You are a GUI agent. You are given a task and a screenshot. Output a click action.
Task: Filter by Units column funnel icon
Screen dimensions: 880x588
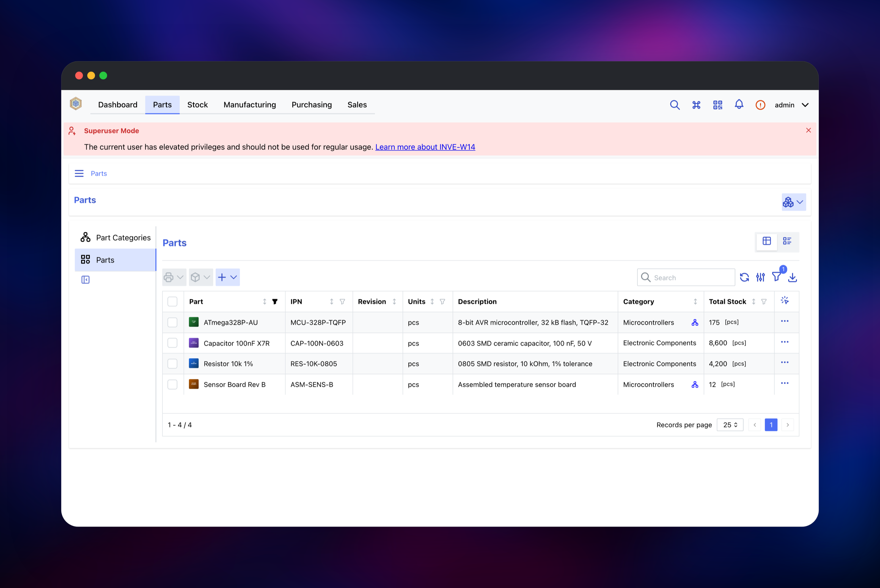click(x=442, y=302)
